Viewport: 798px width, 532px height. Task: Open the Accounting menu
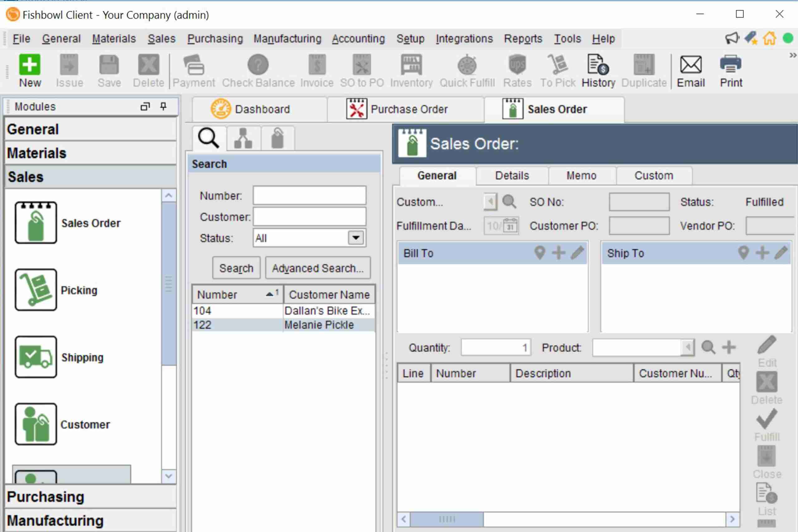(358, 38)
